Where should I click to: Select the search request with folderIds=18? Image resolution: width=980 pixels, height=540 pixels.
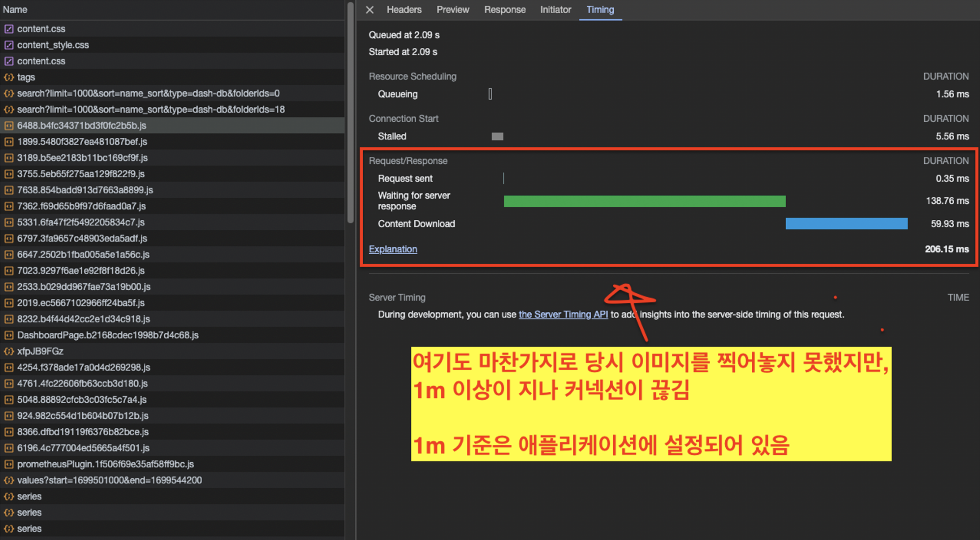[151, 110]
